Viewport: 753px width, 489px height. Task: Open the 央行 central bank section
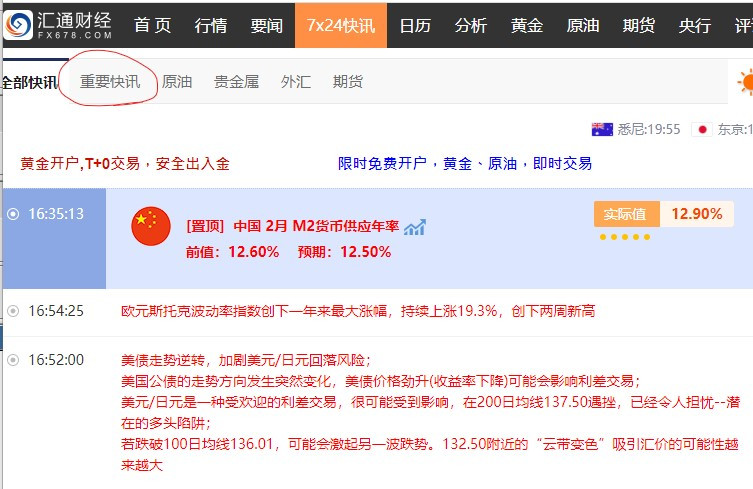(x=694, y=25)
